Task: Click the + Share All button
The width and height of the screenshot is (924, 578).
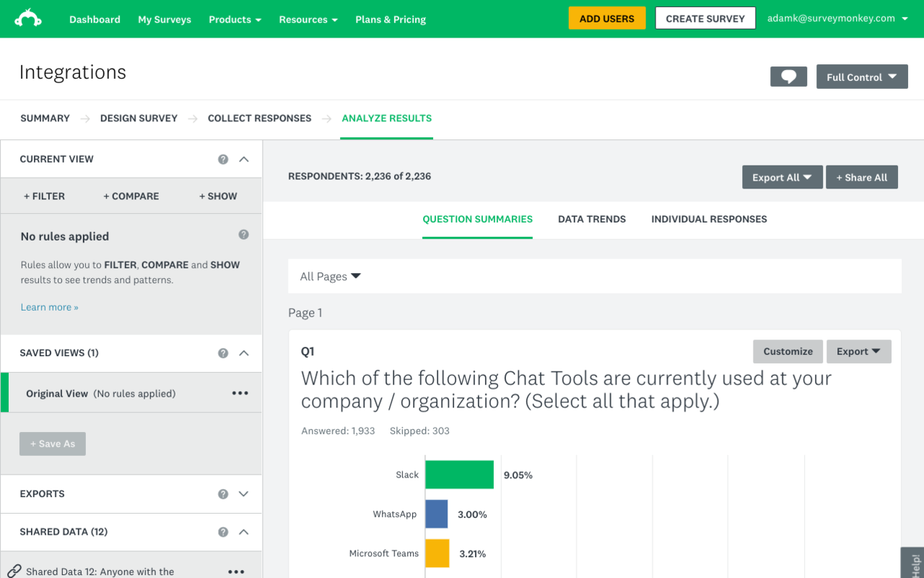Action: (862, 176)
